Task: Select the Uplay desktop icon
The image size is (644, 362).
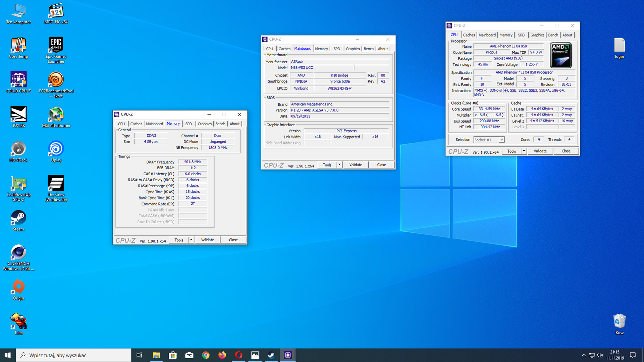Action: coord(56,152)
